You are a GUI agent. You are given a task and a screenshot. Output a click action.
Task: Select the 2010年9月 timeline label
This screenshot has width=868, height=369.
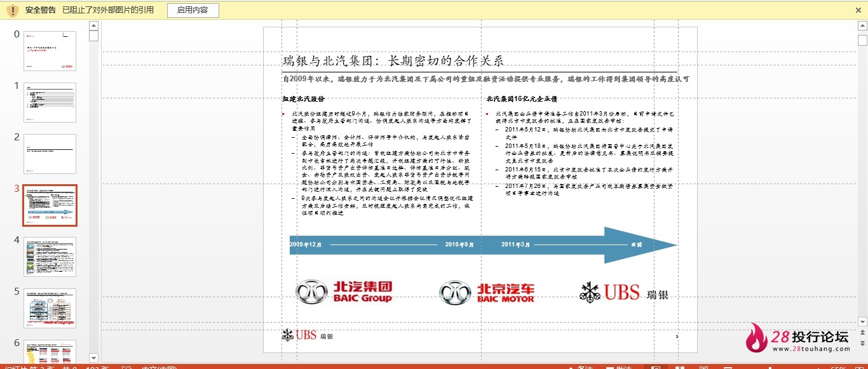tap(459, 245)
